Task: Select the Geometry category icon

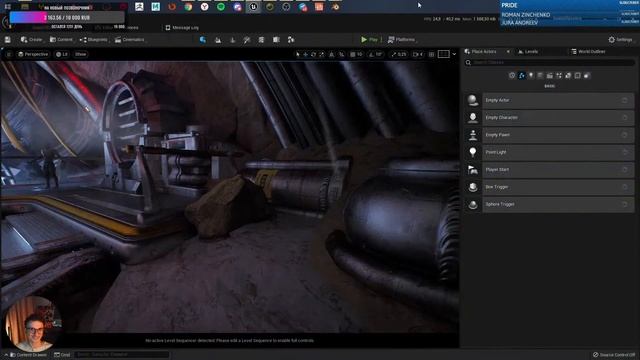Action: pyautogui.click(x=568, y=76)
